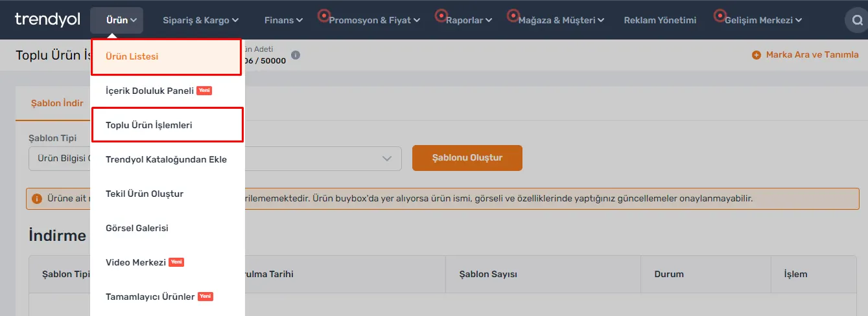Select Görsel Galerisi from the dropdown
The height and width of the screenshot is (316, 868).
point(137,228)
